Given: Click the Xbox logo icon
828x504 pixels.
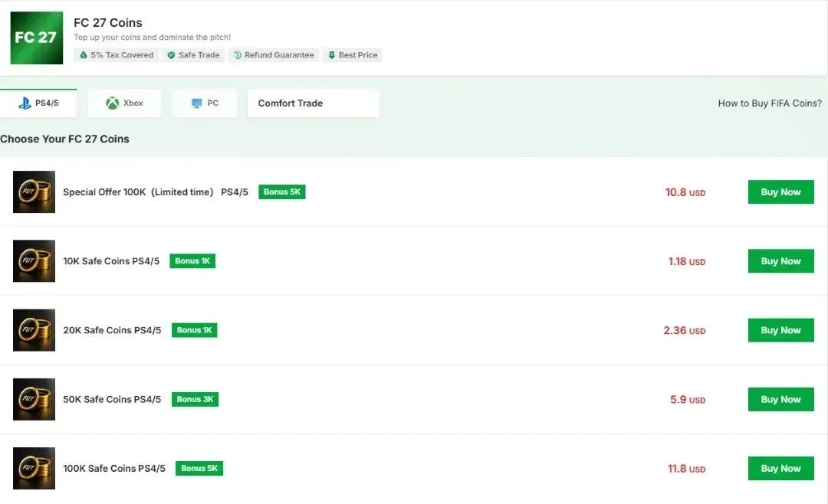Looking at the screenshot, I should (113, 103).
